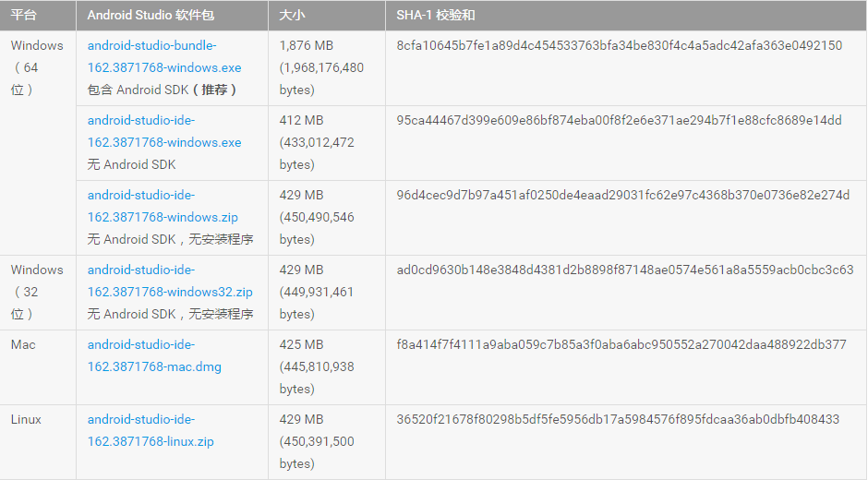Select the checksum beginning with 95ca44467d39
The width and height of the screenshot is (868, 480).
point(619,120)
